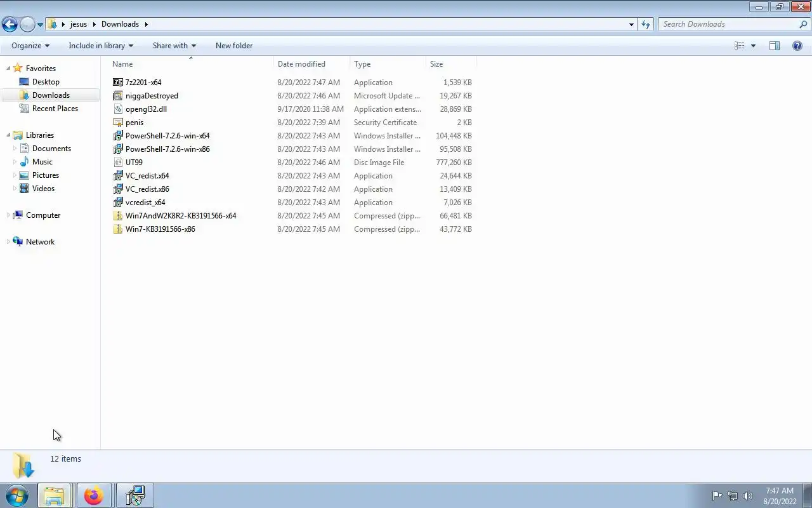
Task: Click the Forward navigation arrow
Action: (27, 24)
